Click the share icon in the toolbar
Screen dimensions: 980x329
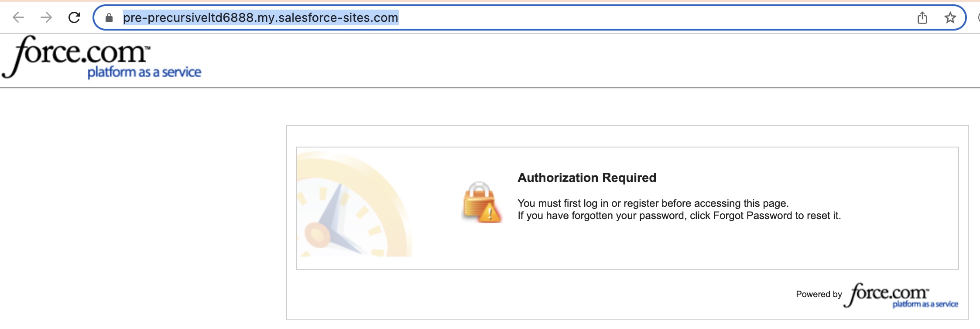922,18
